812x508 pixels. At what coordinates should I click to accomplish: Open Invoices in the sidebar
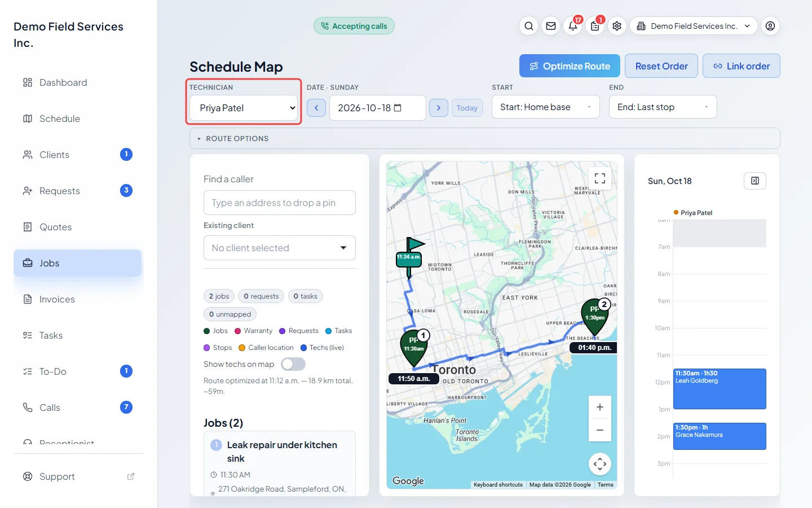tap(78, 299)
